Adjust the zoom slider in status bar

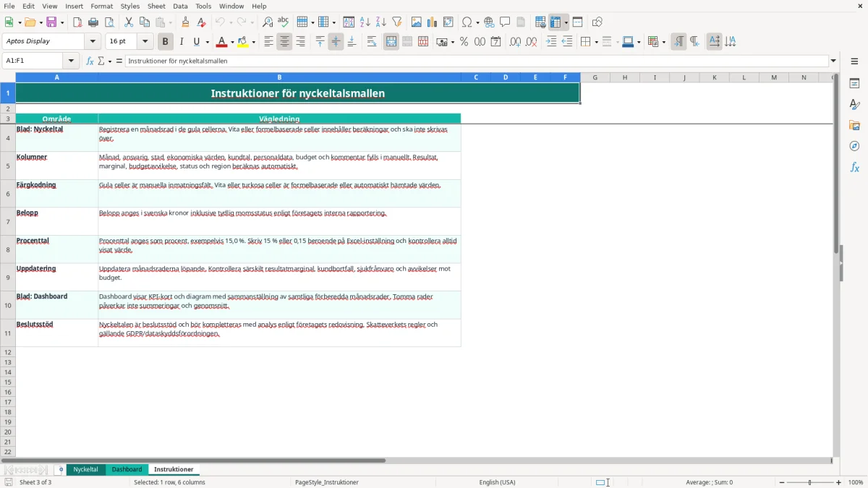[809, 482]
